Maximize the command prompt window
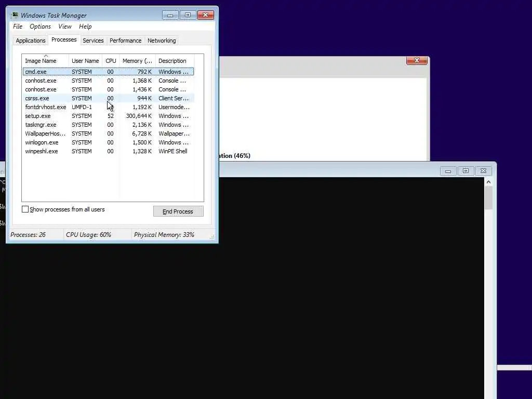Viewport: 532px width, 399px height. (x=465, y=171)
